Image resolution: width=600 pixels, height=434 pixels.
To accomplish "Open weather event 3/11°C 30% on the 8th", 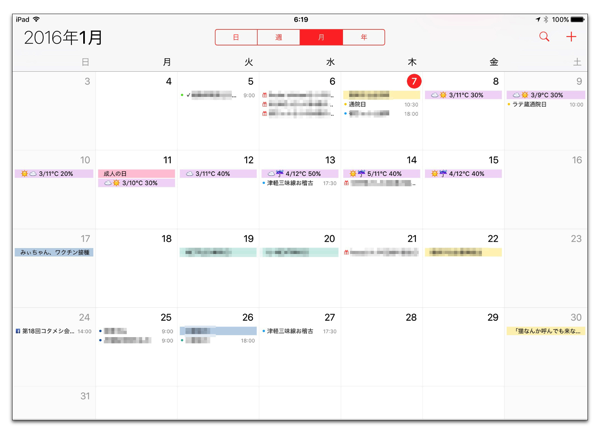I will [464, 95].
